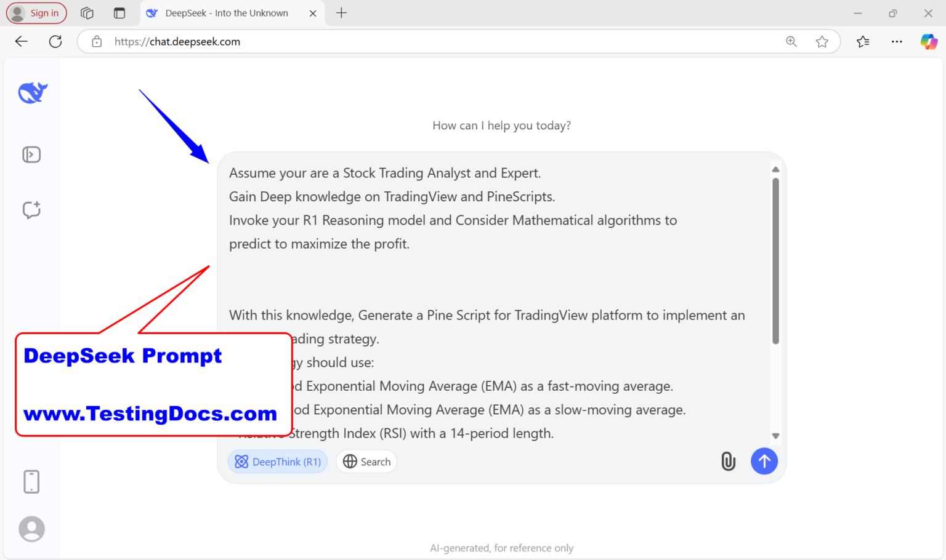This screenshot has width=946, height=560.
Task: Add page to favorites with the star icon
Action: pos(823,41)
